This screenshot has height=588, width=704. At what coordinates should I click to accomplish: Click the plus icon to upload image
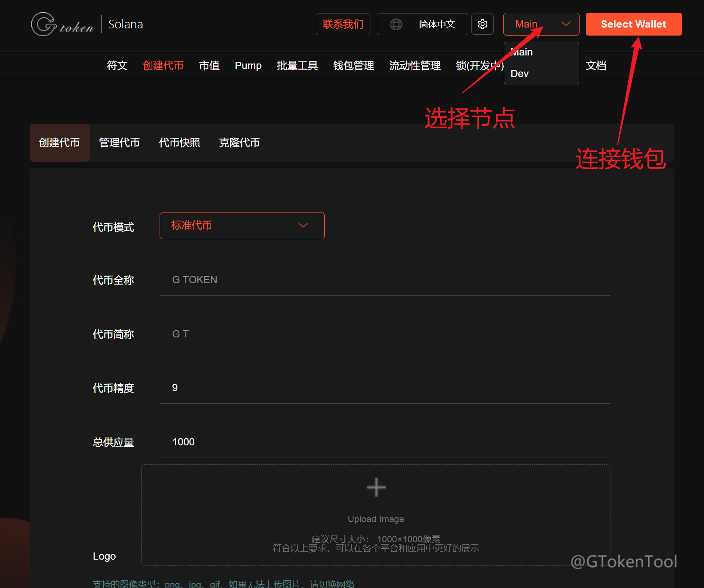coord(375,487)
